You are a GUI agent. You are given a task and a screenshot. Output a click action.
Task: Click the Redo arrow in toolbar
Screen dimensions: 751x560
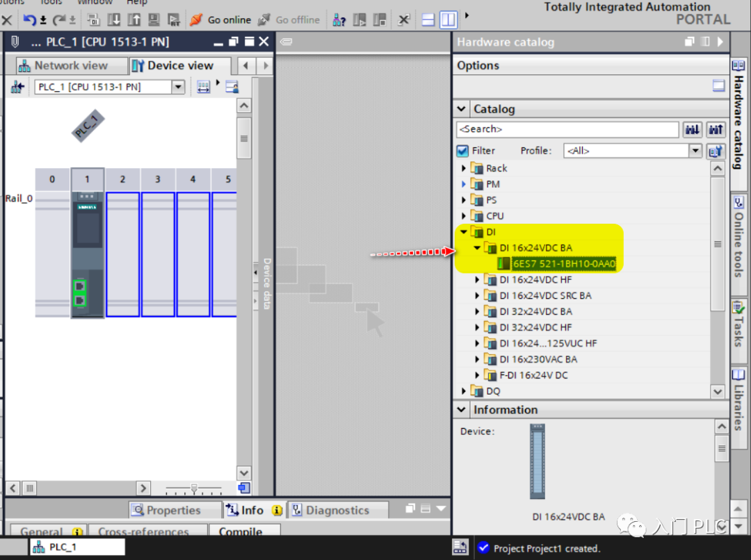59,19
